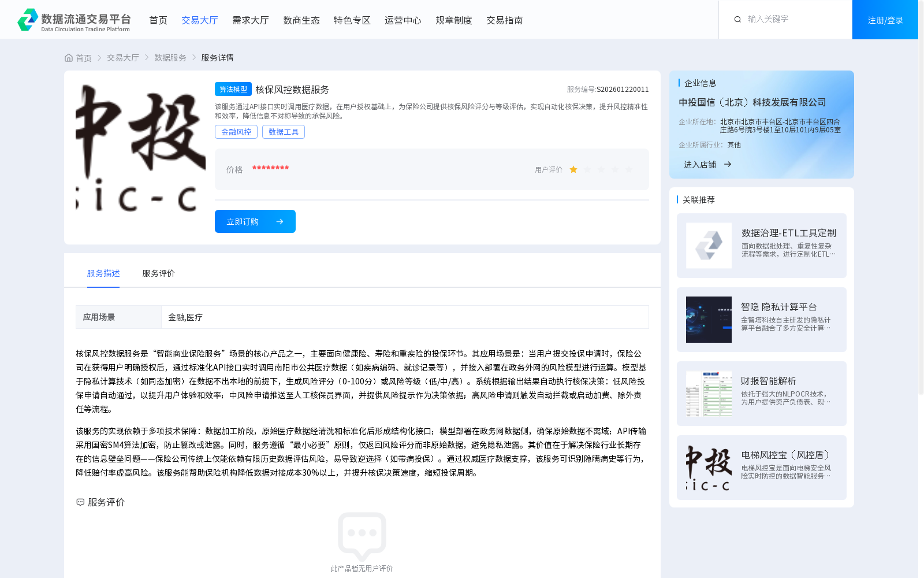Click the search magnifier icon

(x=737, y=20)
